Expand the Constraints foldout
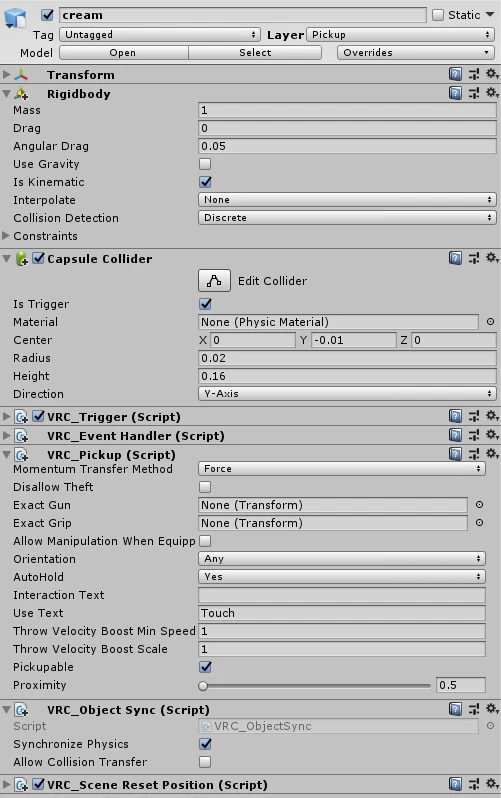The height and width of the screenshot is (798, 501). 6,236
